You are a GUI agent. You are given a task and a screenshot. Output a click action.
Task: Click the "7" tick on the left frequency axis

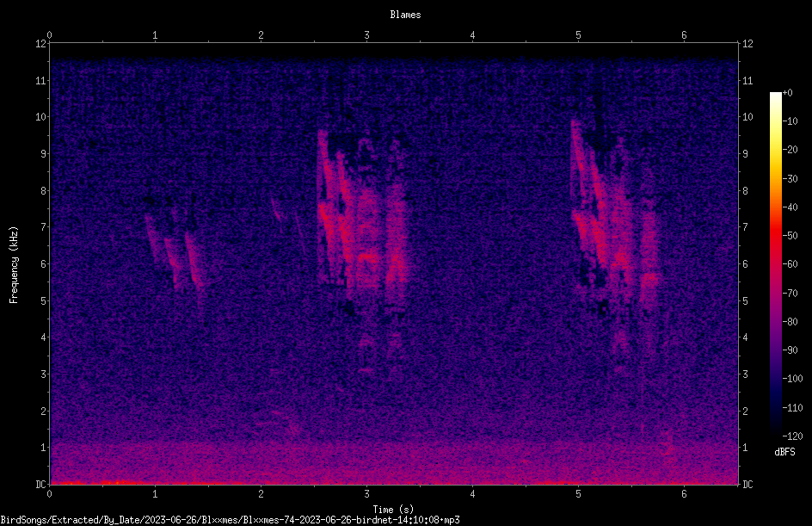[44, 227]
